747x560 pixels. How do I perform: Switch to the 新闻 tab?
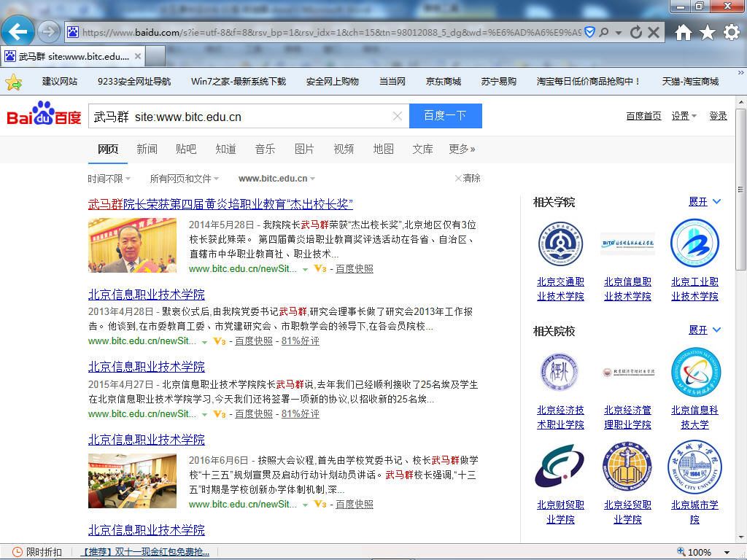point(147,149)
